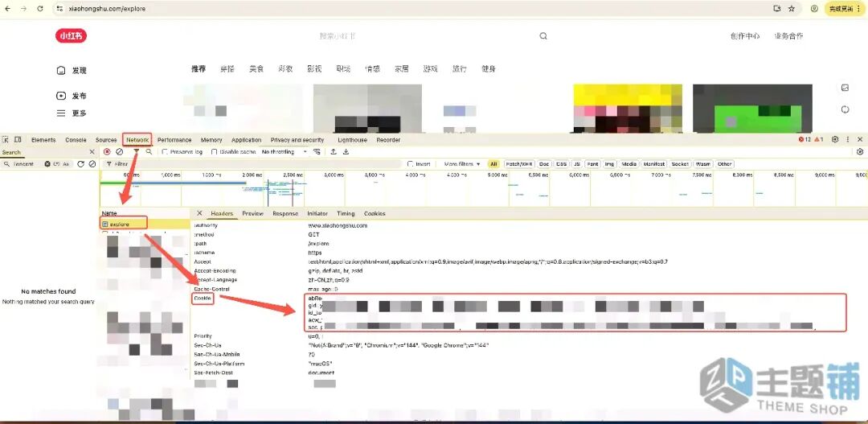Open DevTools settings gear
The width and height of the screenshot is (868, 424).
click(x=835, y=140)
